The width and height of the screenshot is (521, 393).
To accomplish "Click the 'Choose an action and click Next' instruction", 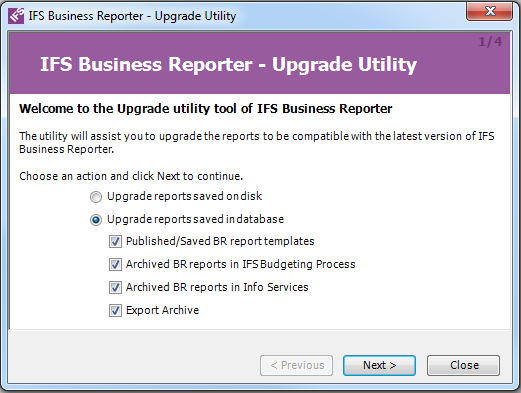I will click(x=131, y=176).
